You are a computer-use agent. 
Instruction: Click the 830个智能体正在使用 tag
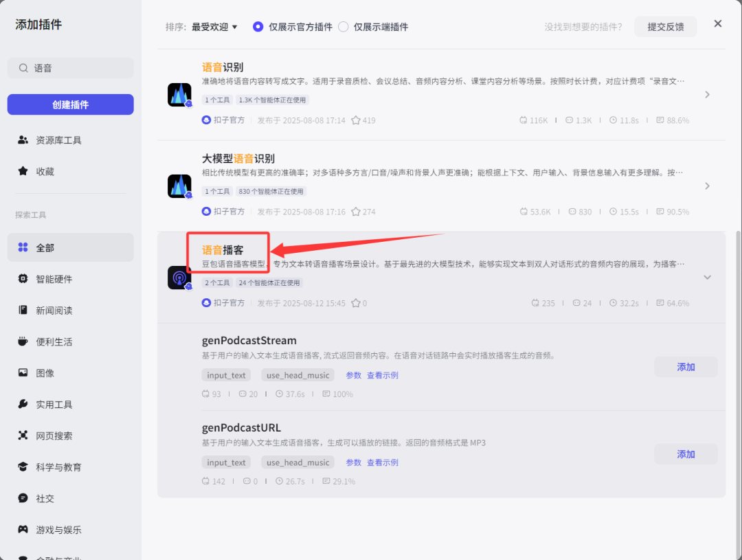pyautogui.click(x=272, y=191)
